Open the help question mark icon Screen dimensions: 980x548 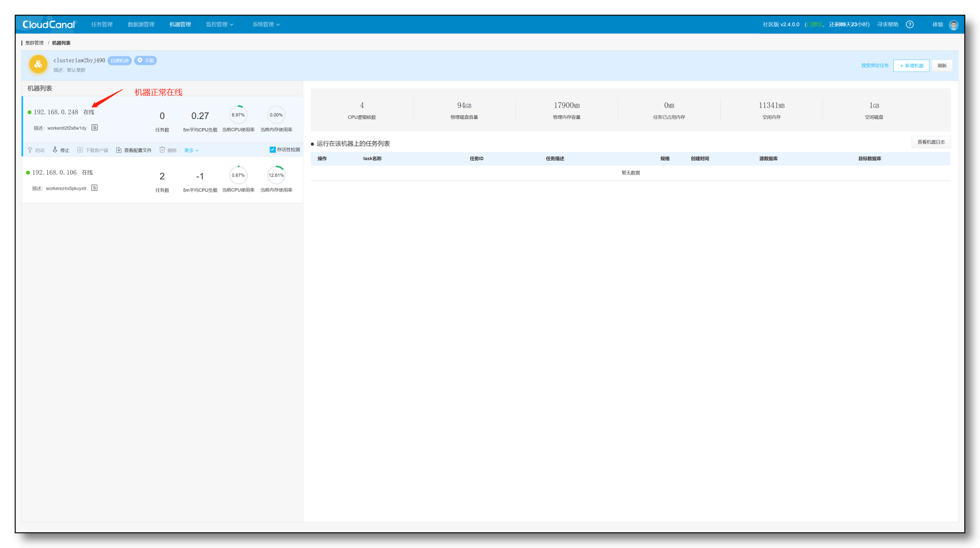910,24
